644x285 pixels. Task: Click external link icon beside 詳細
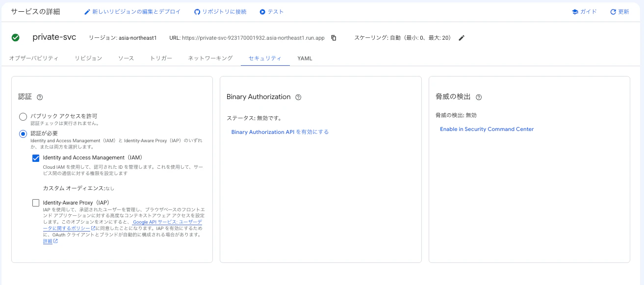click(55, 241)
